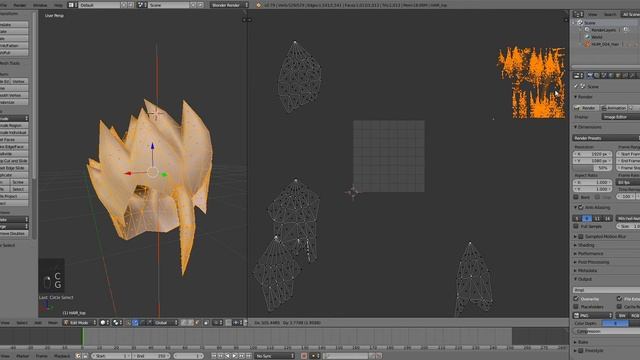
Task: Open the Render menu in top bar
Action: tap(20, 5)
